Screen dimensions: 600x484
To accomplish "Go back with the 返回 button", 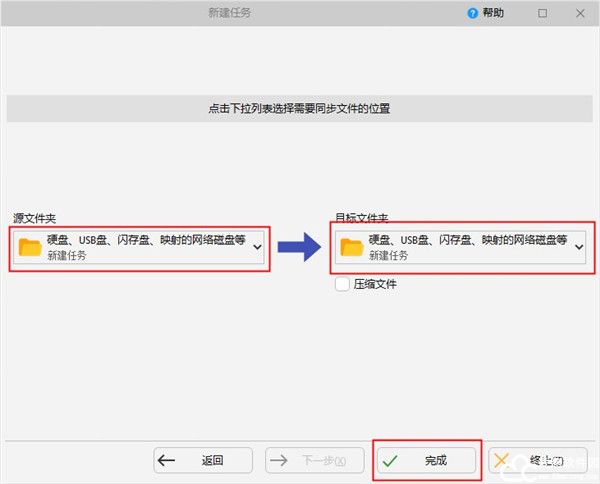I will 203,460.
